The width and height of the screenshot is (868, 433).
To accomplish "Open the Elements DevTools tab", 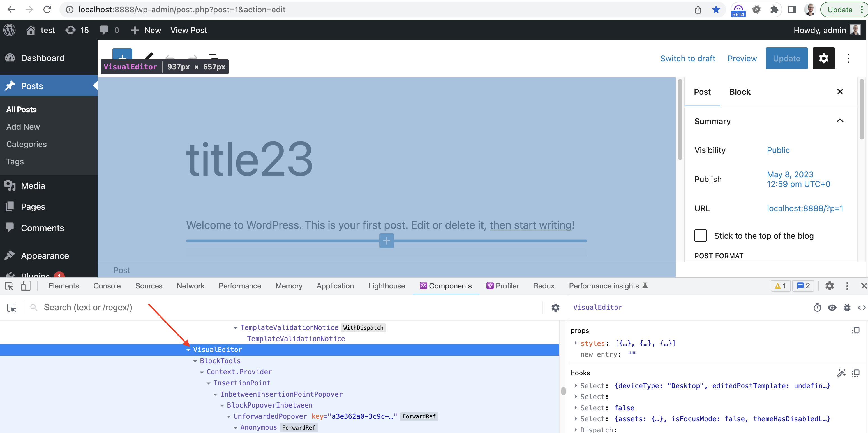I will tap(63, 286).
